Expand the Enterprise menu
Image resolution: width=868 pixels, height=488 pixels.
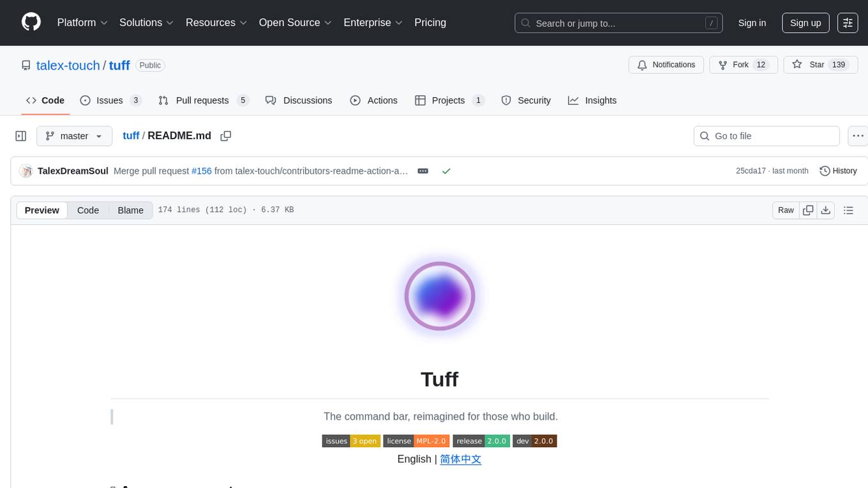click(x=373, y=22)
